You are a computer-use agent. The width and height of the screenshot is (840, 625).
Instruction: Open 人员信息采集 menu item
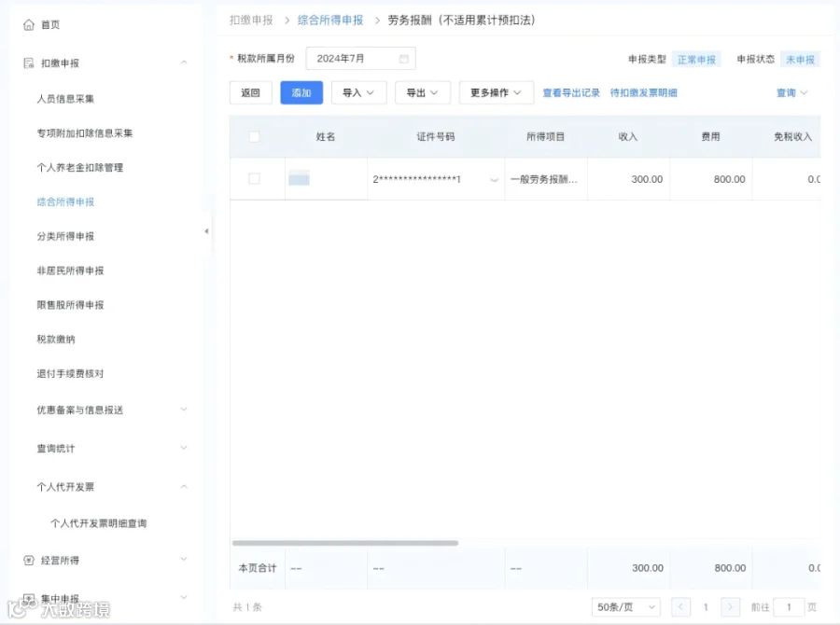65,99
